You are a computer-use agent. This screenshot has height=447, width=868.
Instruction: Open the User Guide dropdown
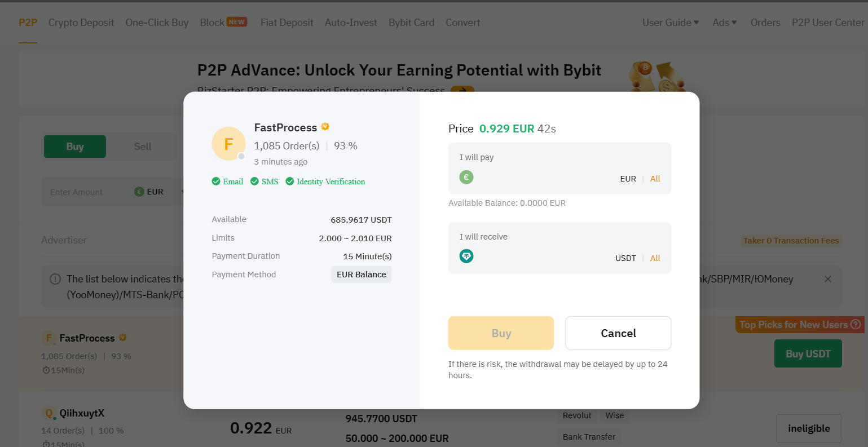coord(671,23)
